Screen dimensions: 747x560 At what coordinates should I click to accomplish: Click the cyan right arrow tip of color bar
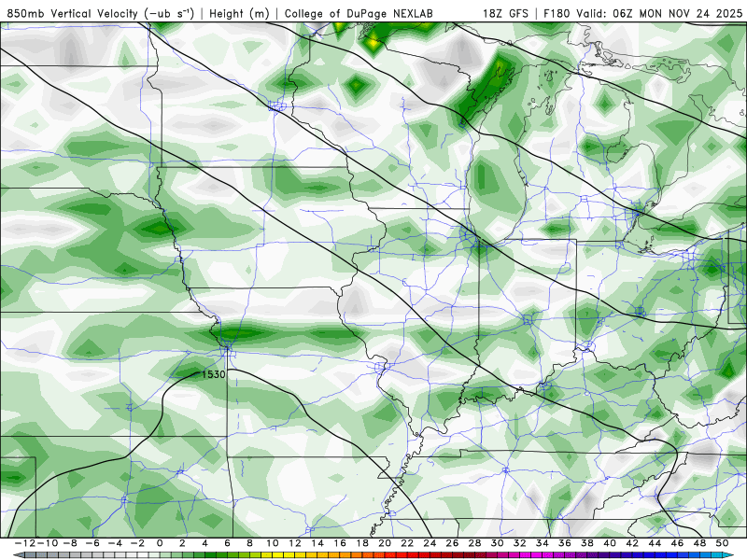click(x=729, y=555)
